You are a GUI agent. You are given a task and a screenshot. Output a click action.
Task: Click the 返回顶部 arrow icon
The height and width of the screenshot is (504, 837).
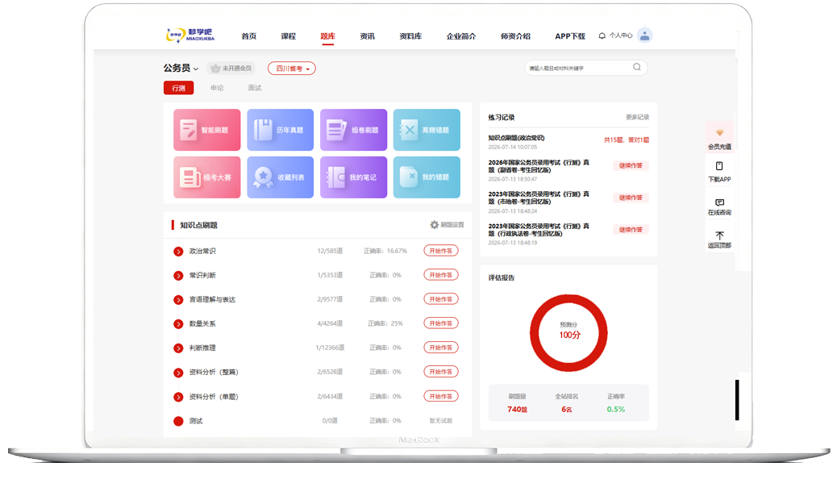719,235
